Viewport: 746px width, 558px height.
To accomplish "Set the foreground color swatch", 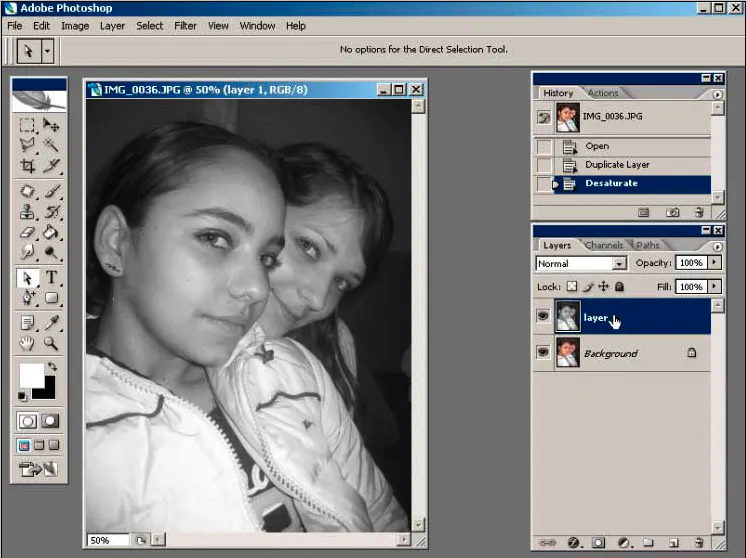I will pyautogui.click(x=31, y=376).
